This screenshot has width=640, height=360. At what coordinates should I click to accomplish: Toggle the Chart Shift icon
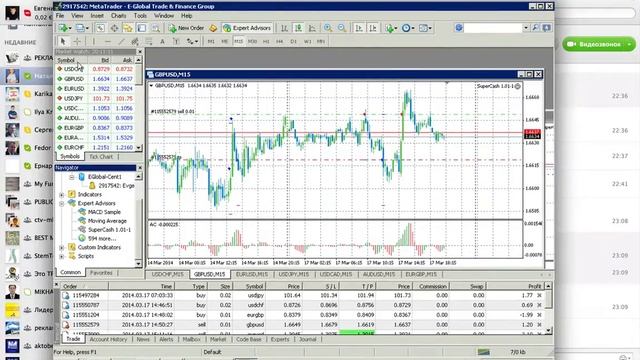[x=373, y=28]
